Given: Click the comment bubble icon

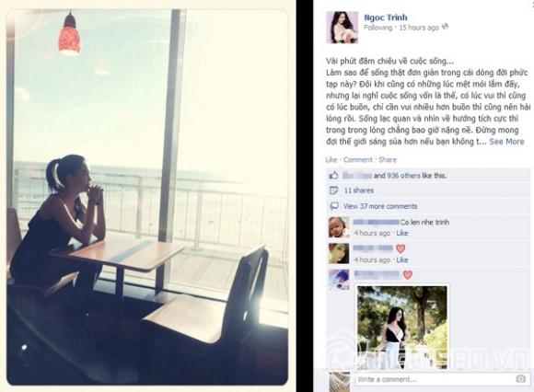Looking at the screenshot, I should pos(334,206).
